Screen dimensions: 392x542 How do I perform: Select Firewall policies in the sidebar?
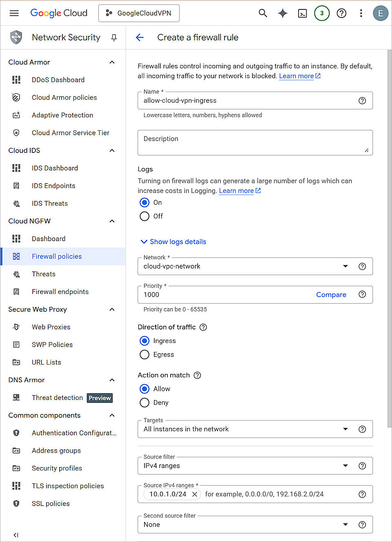pyautogui.click(x=56, y=256)
